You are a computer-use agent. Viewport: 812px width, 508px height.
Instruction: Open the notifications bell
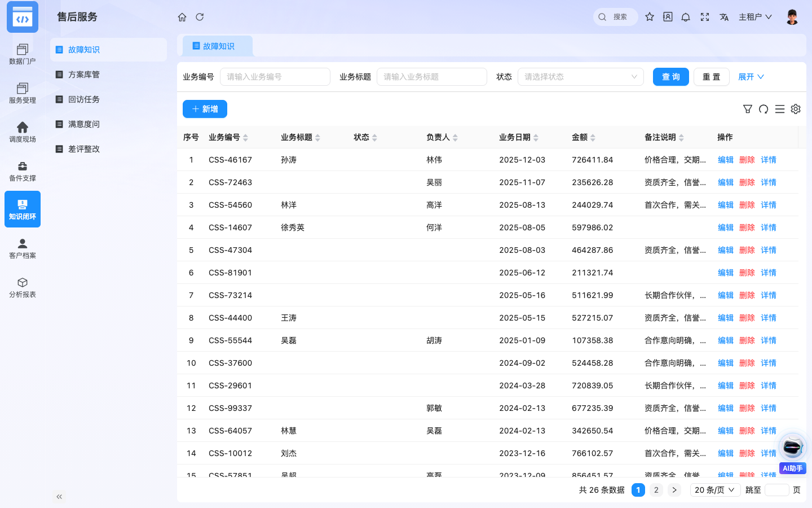pyautogui.click(x=686, y=17)
